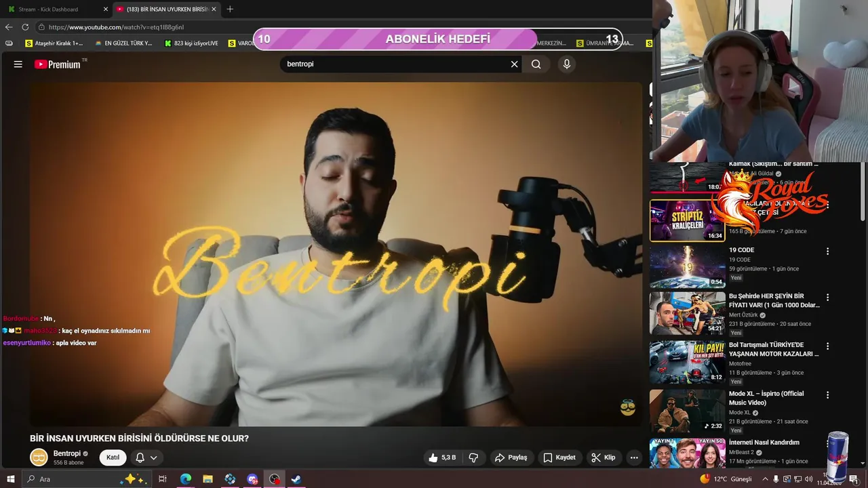The width and height of the screenshot is (868, 488).
Task: Click the channel watermark in the video corner
Action: click(628, 407)
